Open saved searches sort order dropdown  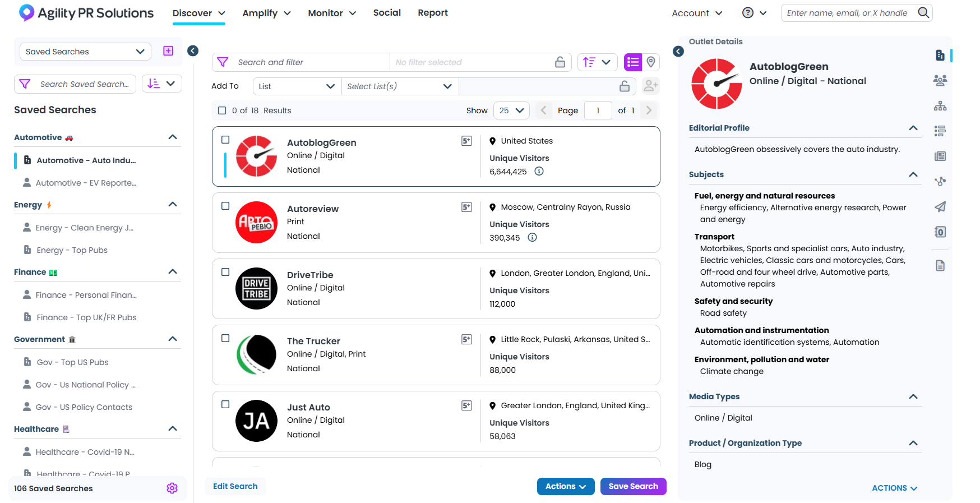click(161, 84)
